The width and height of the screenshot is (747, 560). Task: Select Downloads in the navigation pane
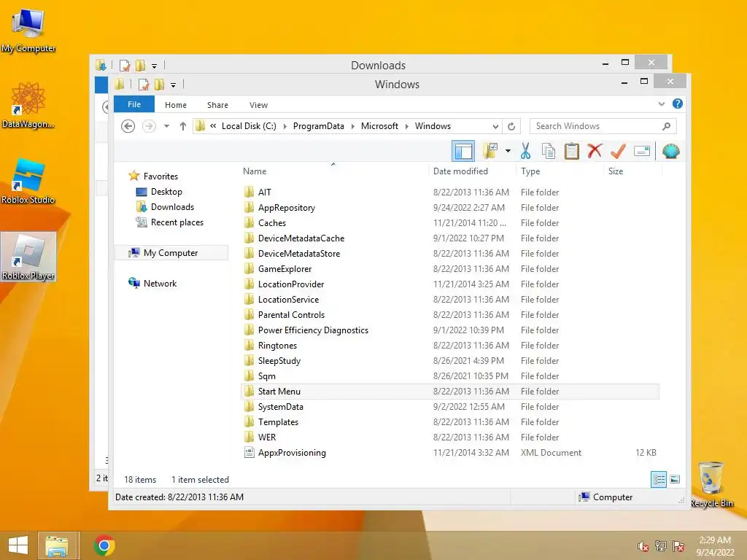(165, 206)
